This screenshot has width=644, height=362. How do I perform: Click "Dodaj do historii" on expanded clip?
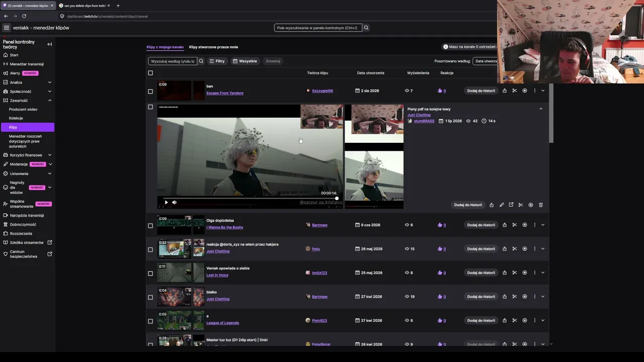pos(468,205)
